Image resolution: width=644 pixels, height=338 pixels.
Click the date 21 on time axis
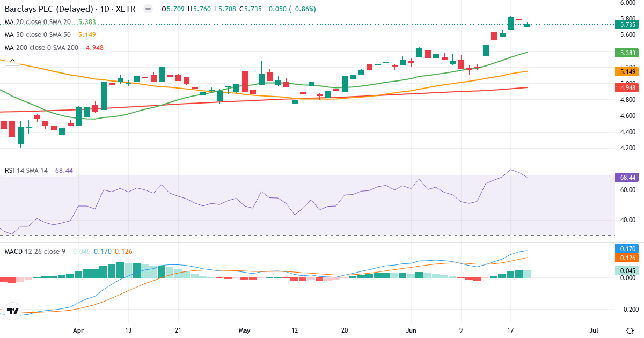pos(178,330)
